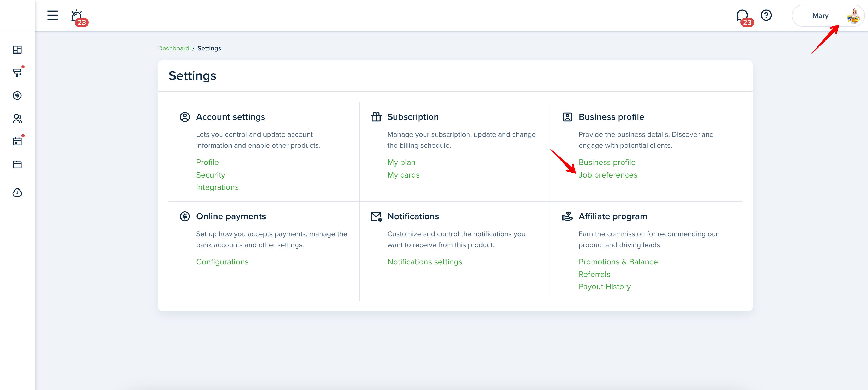
Task: Click the Subscription gift icon
Action: (376, 117)
